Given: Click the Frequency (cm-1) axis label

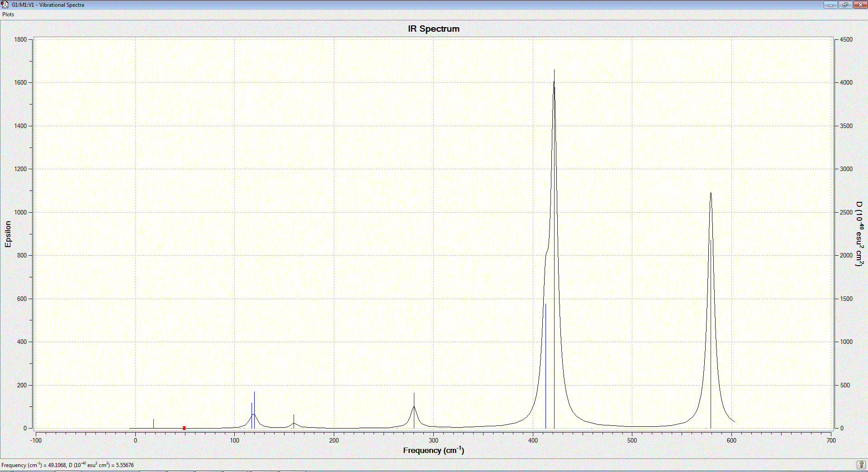Looking at the screenshot, I should (433, 450).
